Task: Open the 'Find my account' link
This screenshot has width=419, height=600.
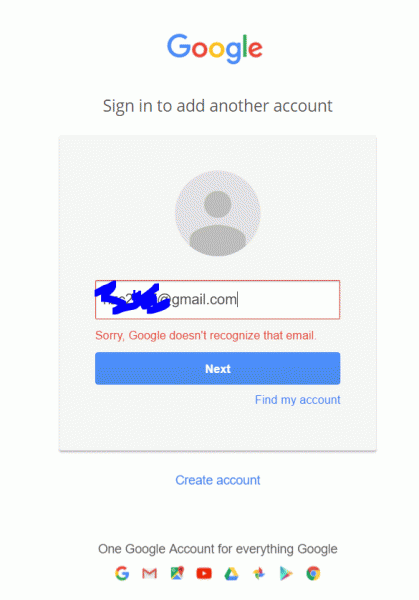Action: pyautogui.click(x=297, y=400)
